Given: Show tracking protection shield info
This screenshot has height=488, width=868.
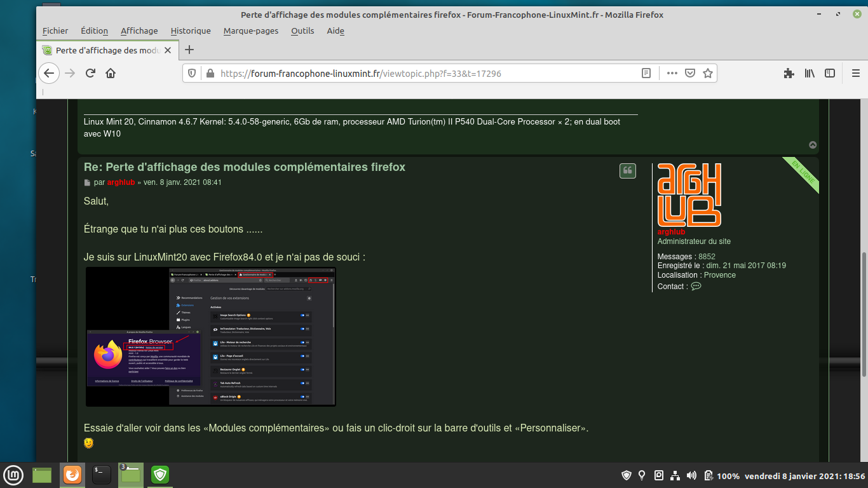Looking at the screenshot, I should (x=193, y=73).
